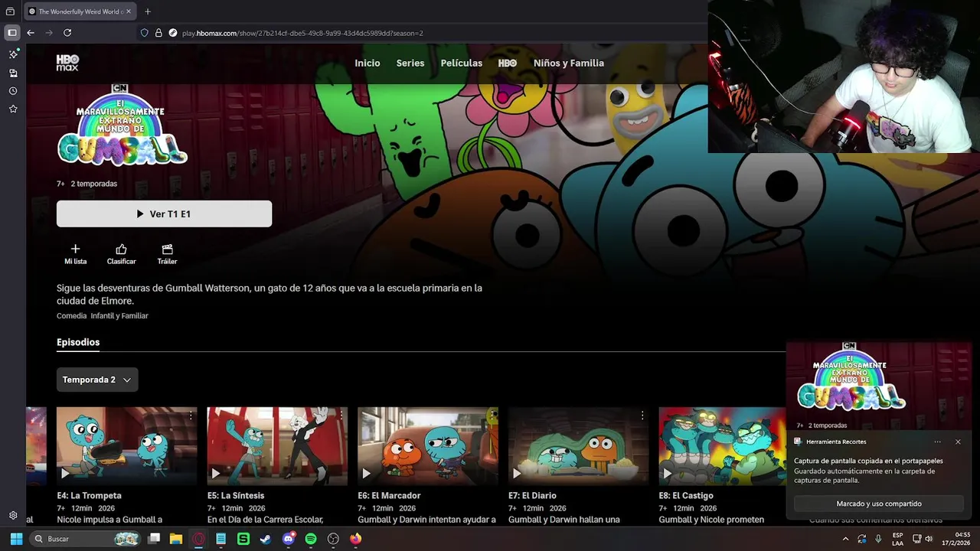Open Task View on the taskbar
Viewport: 980px width, 551px height.
coord(154,539)
